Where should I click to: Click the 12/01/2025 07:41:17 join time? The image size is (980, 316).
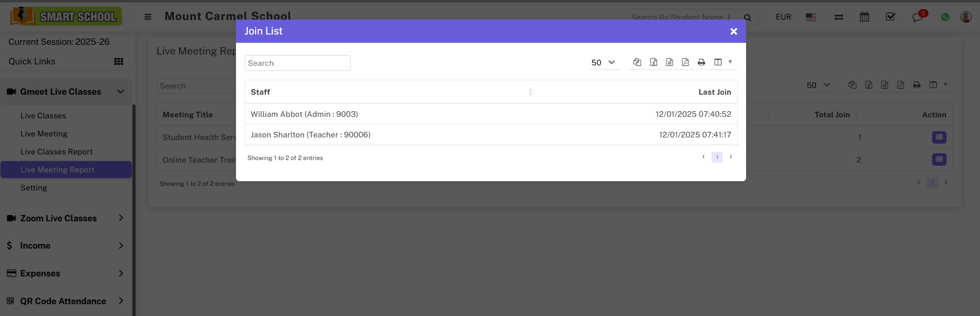695,134
